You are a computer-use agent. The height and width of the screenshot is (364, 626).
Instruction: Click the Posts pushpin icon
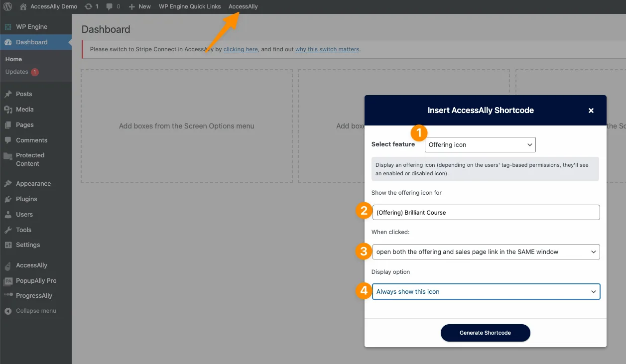pos(8,94)
